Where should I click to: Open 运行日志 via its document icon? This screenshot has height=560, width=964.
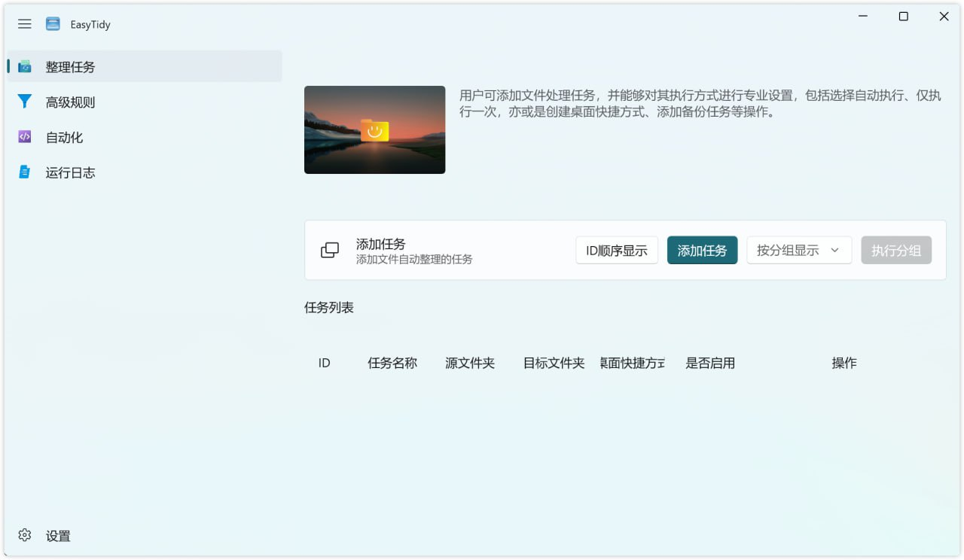coord(25,172)
